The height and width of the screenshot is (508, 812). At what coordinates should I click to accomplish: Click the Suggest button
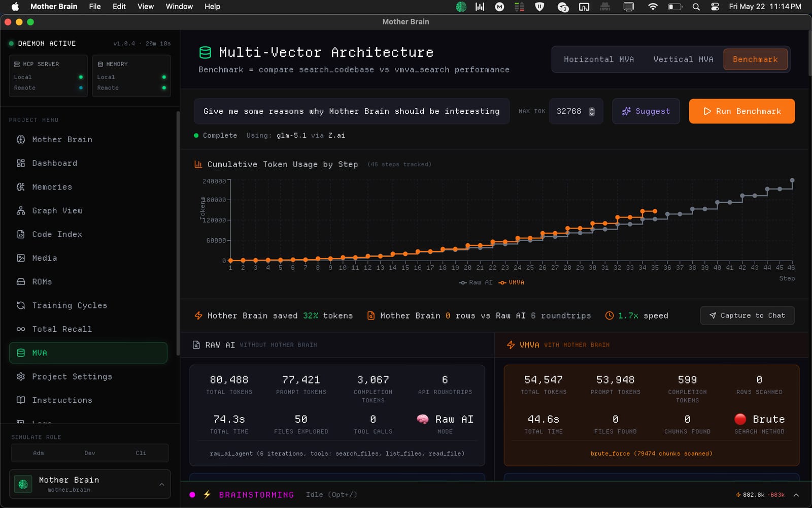[646, 111]
